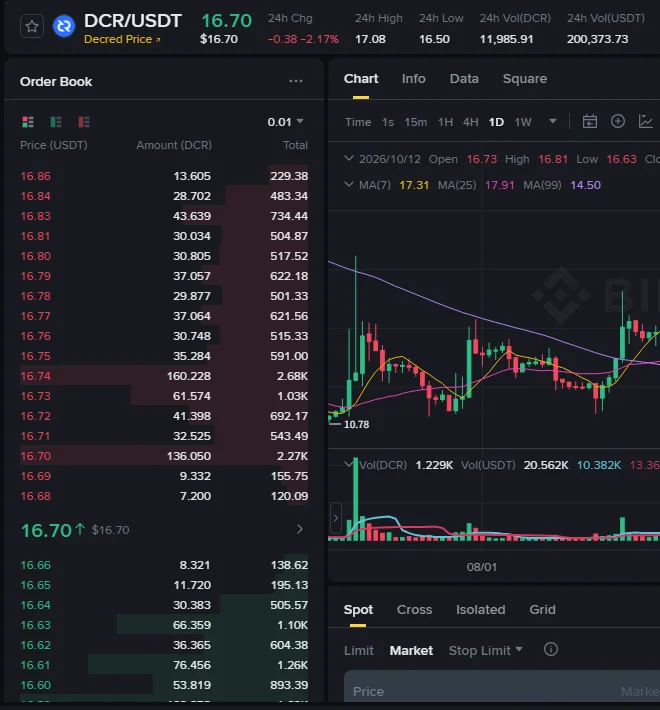
Task: Click the Total column header
Action: click(x=295, y=145)
